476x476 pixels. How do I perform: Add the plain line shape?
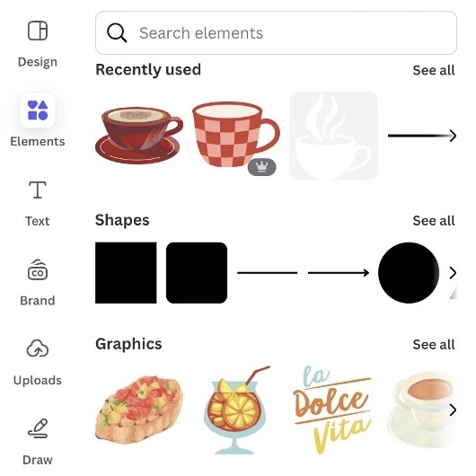[267, 273]
